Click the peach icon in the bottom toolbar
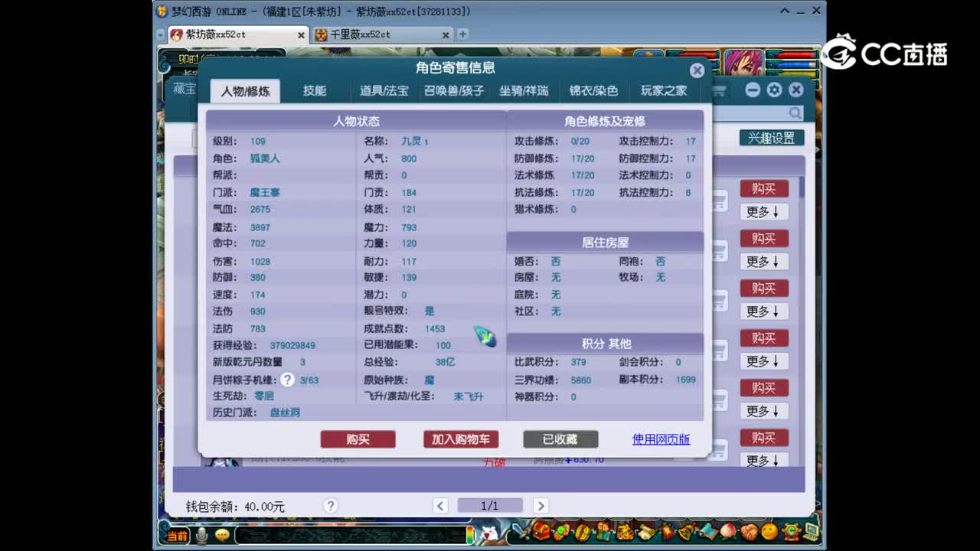The width and height of the screenshot is (980, 551). tap(728, 530)
